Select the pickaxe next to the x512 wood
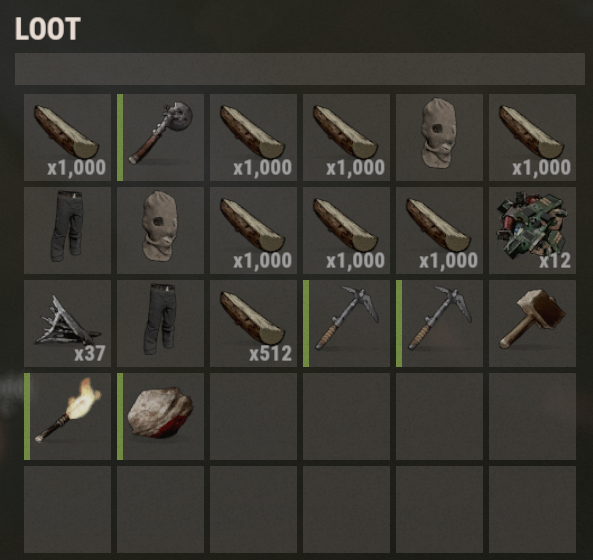Viewport: 593px width, 560px height. pyautogui.click(x=346, y=323)
